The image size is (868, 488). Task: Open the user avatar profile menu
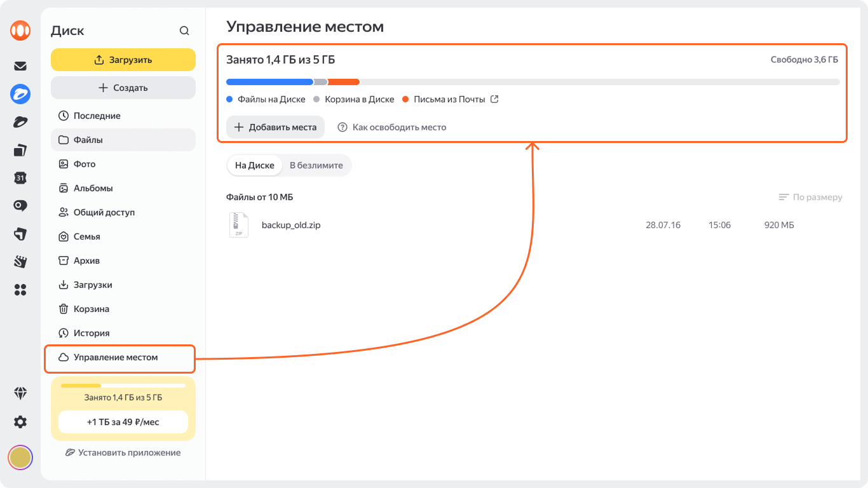(20, 457)
